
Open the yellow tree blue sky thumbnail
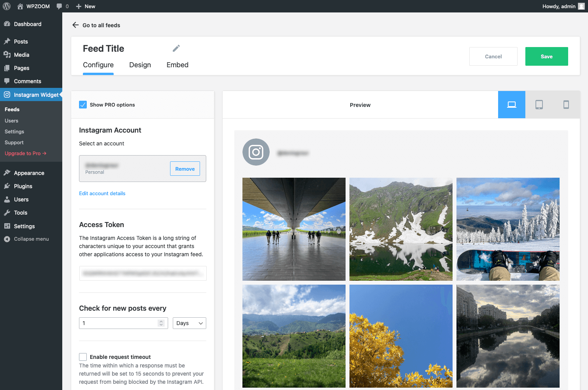click(401, 336)
